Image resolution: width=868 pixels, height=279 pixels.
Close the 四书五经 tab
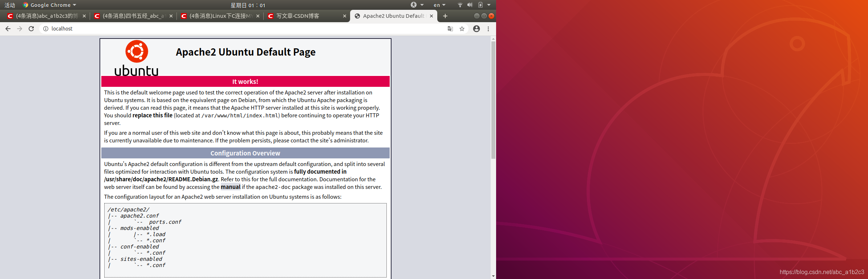point(171,16)
